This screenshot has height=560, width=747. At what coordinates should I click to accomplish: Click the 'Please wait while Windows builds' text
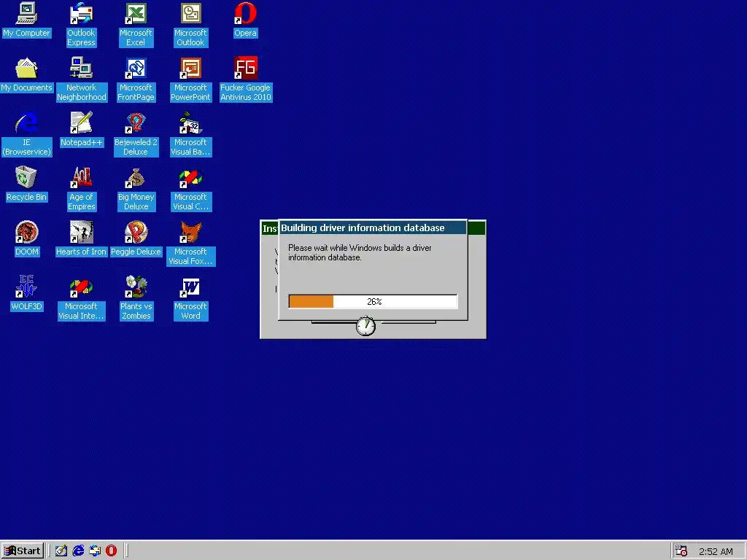click(360, 252)
